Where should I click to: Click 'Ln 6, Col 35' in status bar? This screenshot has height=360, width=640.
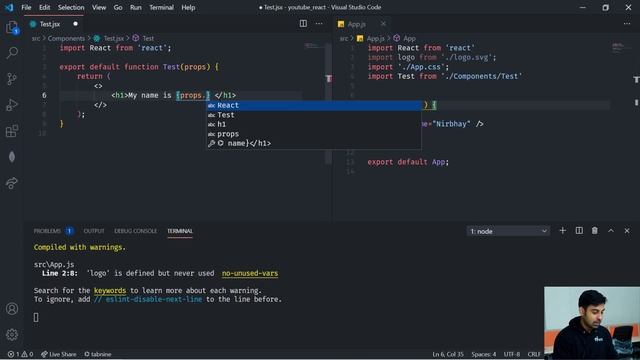[448, 354]
